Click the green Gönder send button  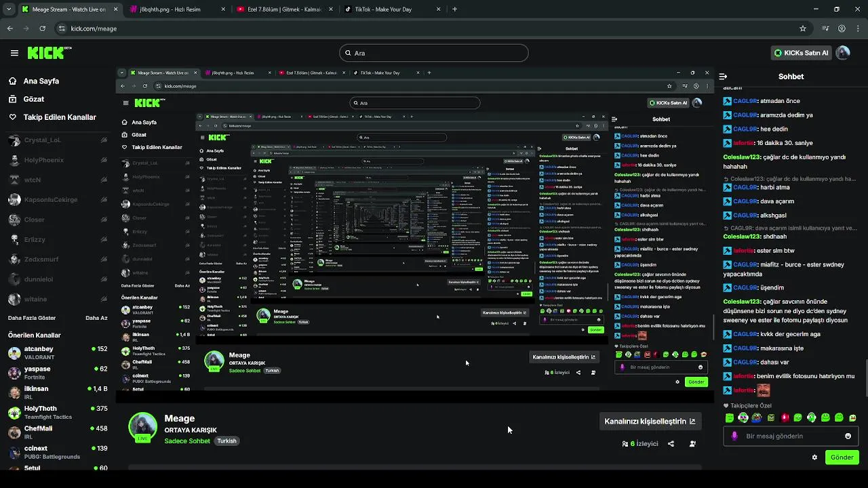(842, 457)
